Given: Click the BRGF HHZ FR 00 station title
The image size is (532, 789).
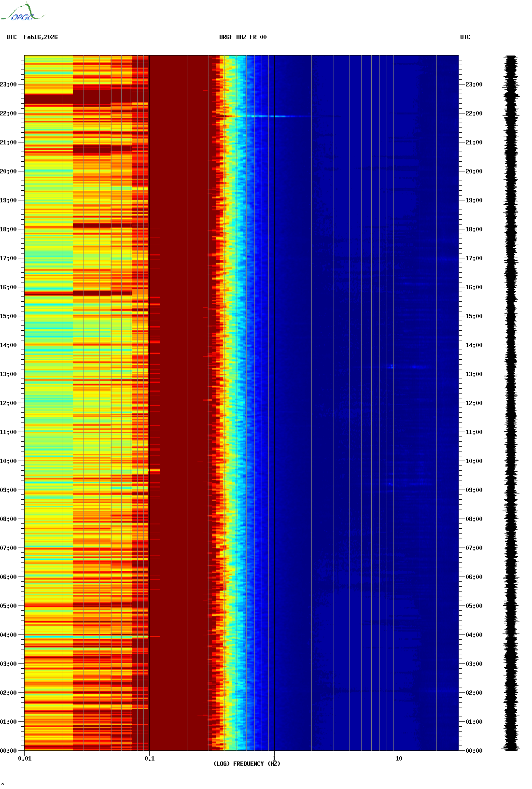Looking at the screenshot, I should click(x=242, y=37).
